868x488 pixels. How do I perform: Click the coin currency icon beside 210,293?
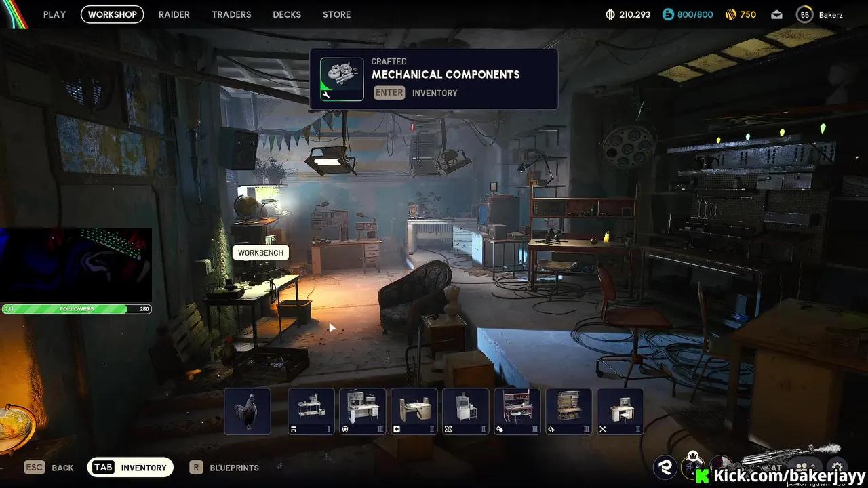click(610, 14)
